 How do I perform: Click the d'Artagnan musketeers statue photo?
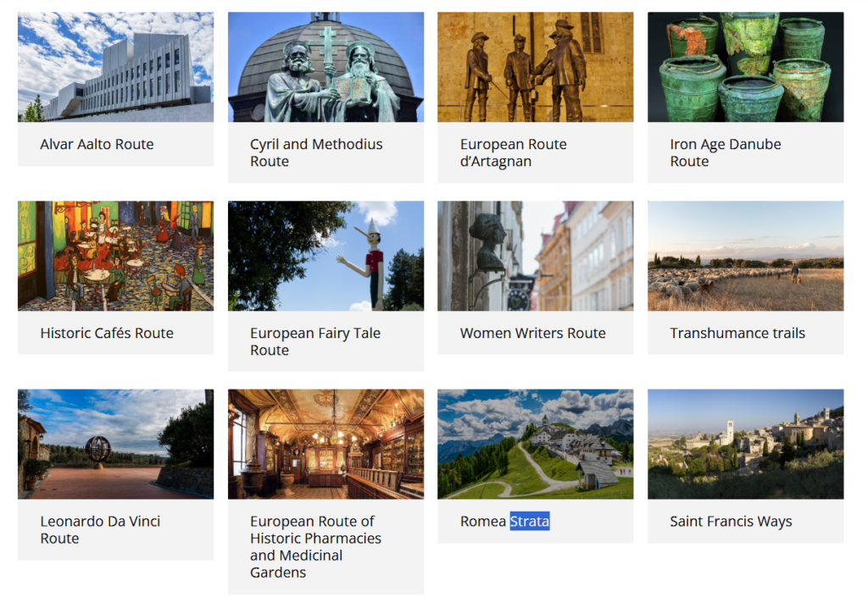(535, 67)
